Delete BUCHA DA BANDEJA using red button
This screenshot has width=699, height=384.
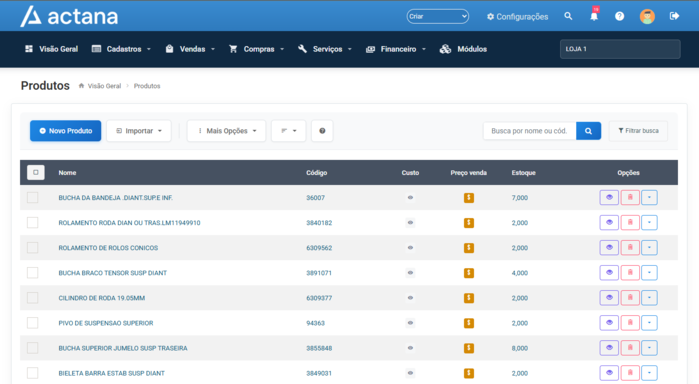[x=630, y=198]
